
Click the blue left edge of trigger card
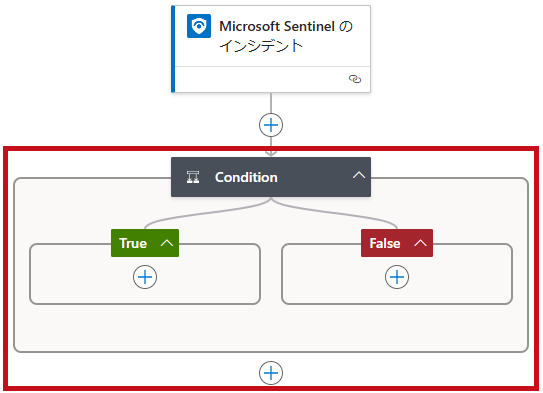pyautogui.click(x=173, y=49)
